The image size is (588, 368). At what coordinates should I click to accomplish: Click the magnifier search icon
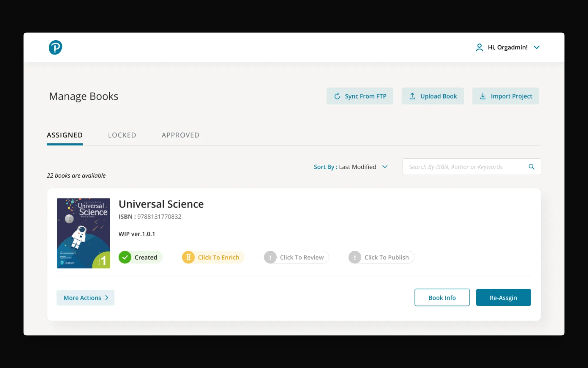(x=531, y=167)
